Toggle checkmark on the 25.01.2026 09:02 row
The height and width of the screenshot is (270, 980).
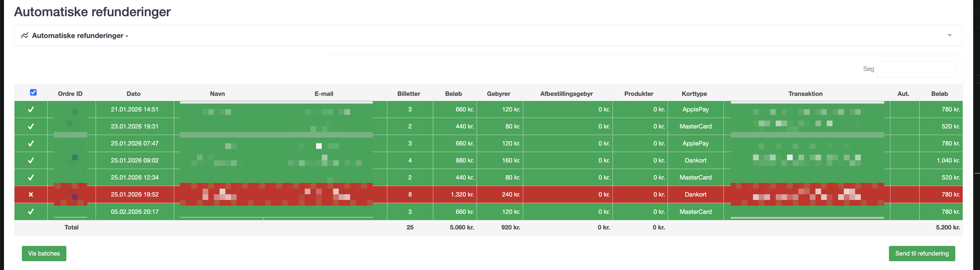pos(31,161)
